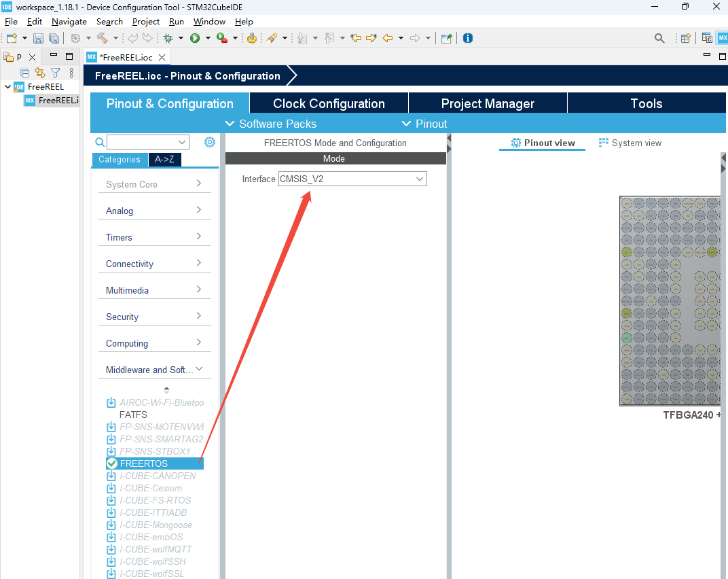Switch to System view
The width and height of the screenshot is (728, 579).
tap(630, 143)
